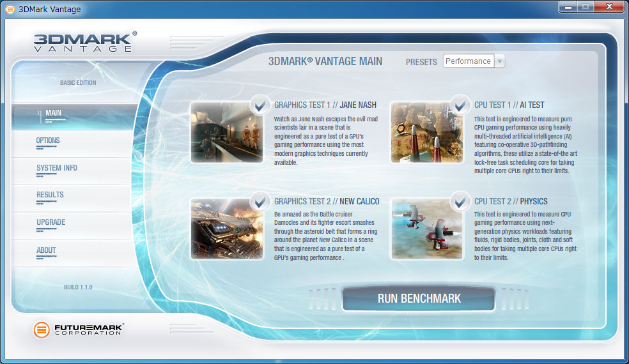The image size is (629, 364).
Task: Click the 3DMark Vantage logo
Action: pyautogui.click(x=85, y=42)
